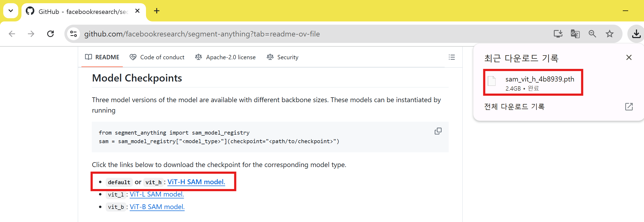Open the Code of conduct tab
Screen dimensions: 644x222
[157, 57]
